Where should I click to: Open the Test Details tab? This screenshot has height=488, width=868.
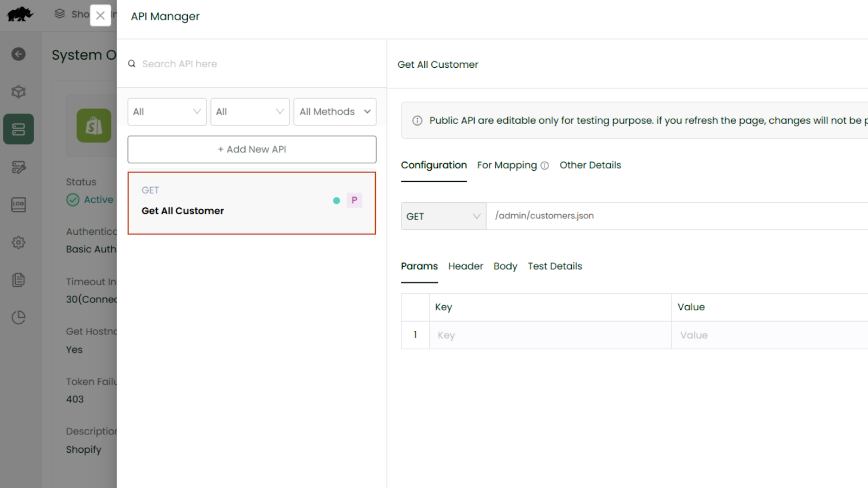554,266
